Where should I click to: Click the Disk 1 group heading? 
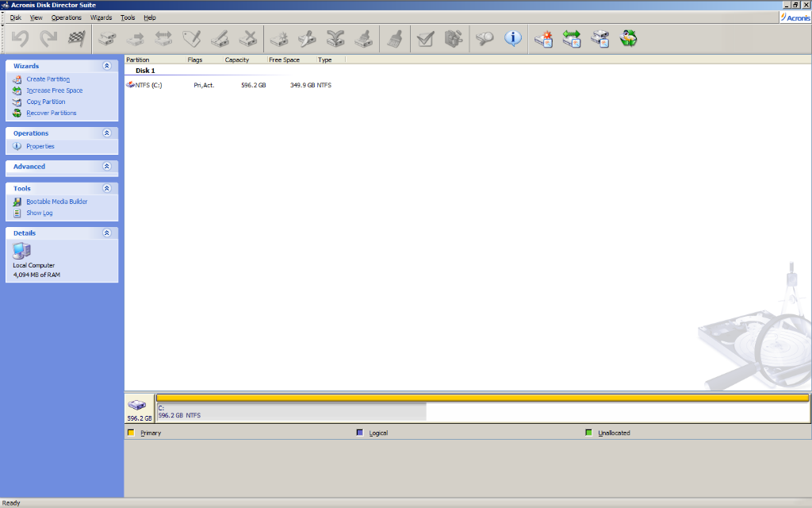coord(145,71)
